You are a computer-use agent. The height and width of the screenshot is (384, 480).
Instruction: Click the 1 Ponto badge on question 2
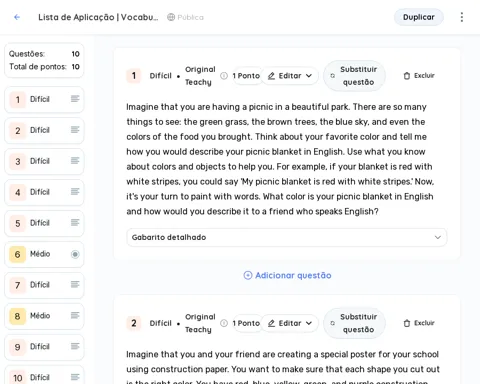(x=246, y=323)
